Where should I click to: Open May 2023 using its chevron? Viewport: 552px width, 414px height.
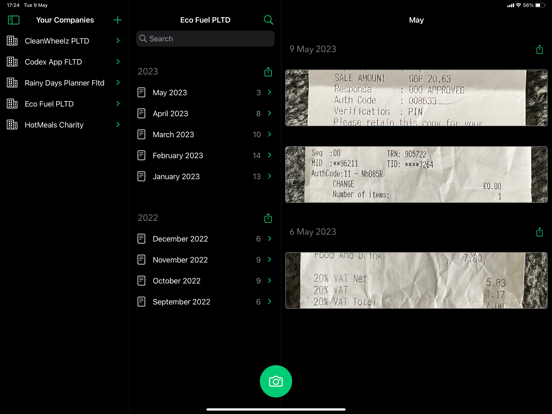pos(269,92)
